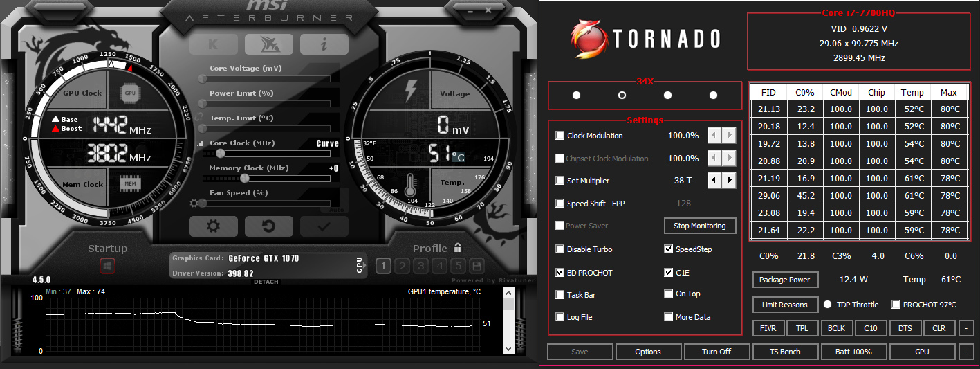Click Turn Off button in ThrottleStop
980x369 pixels.
pos(716,352)
